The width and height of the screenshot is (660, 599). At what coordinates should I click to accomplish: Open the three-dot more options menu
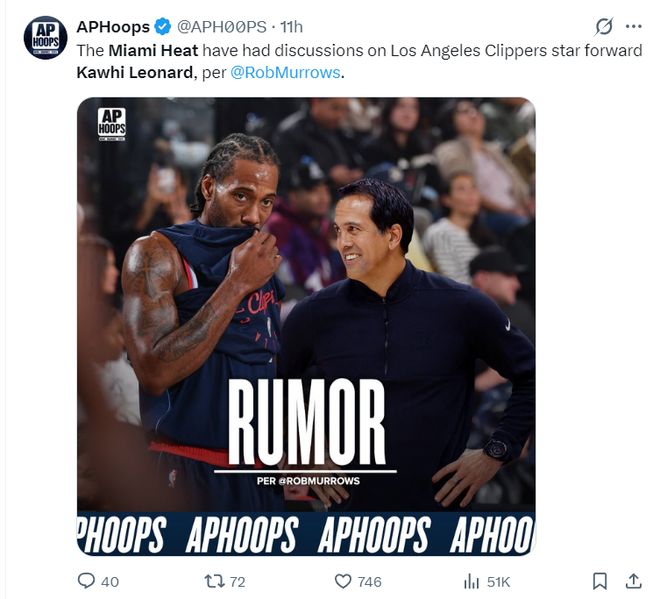633,27
